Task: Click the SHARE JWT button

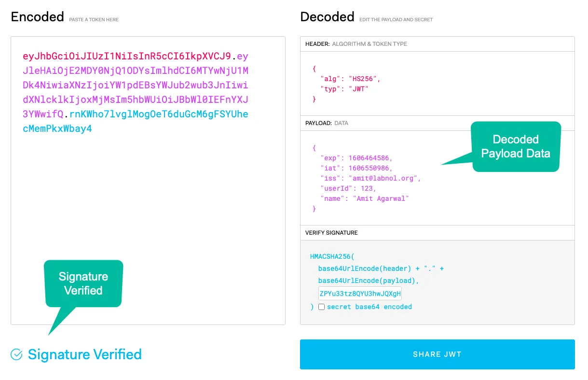Action: point(437,354)
